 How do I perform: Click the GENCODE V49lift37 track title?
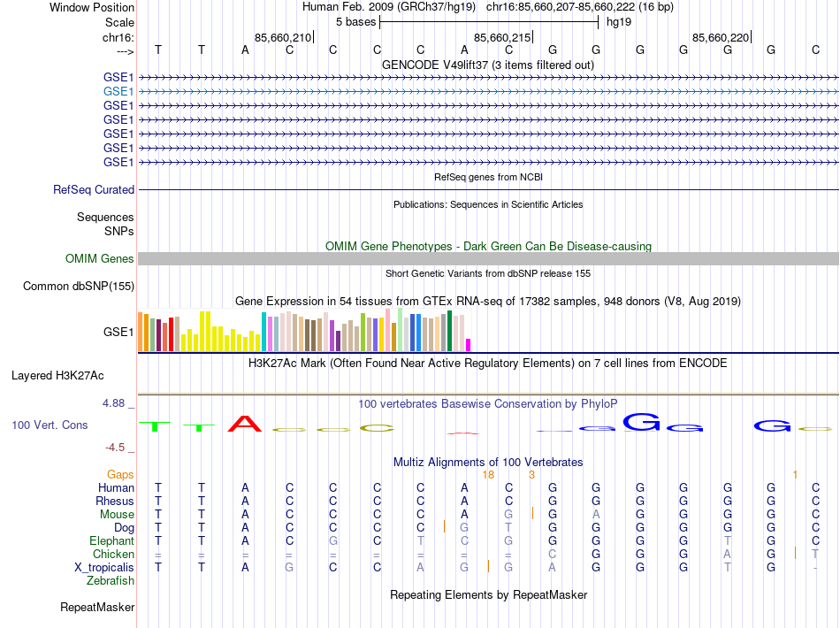(487, 65)
